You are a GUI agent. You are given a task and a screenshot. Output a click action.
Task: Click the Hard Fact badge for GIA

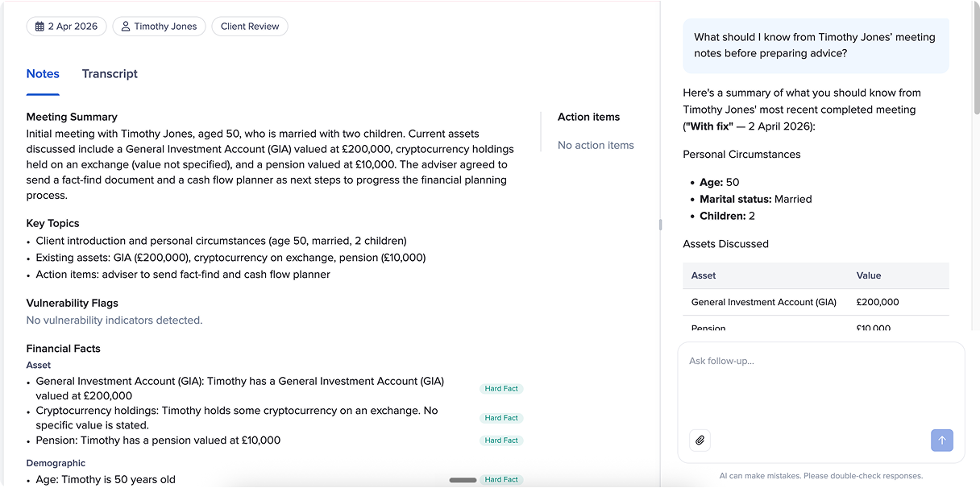tap(501, 388)
